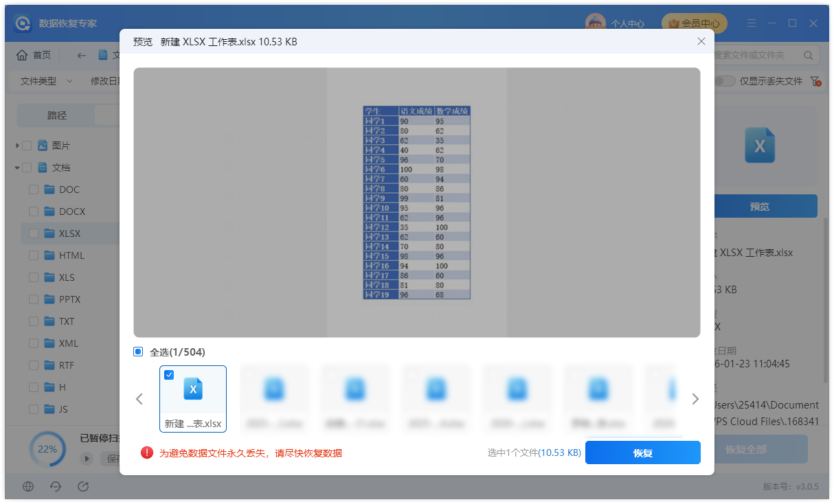This screenshot has width=834, height=504.
Task: Collapse the 文档 tree node
Action: point(17,168)
